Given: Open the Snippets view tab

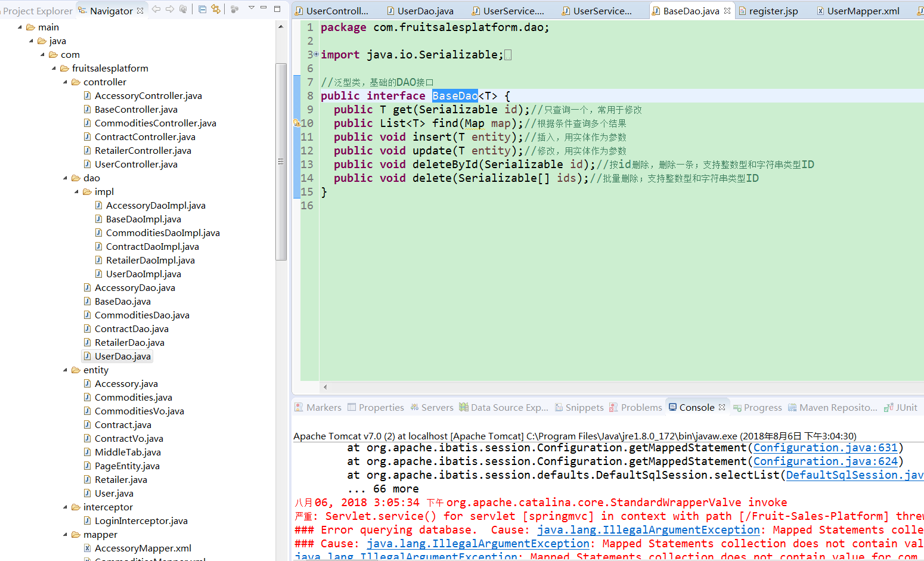Looking at the screenshot, I should pyautogui.click(x=579, y=407).
